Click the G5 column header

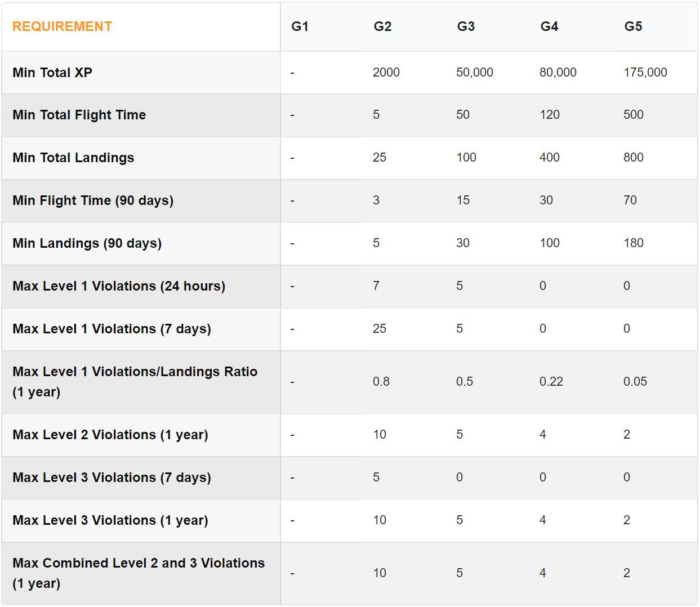coord(633,26)
